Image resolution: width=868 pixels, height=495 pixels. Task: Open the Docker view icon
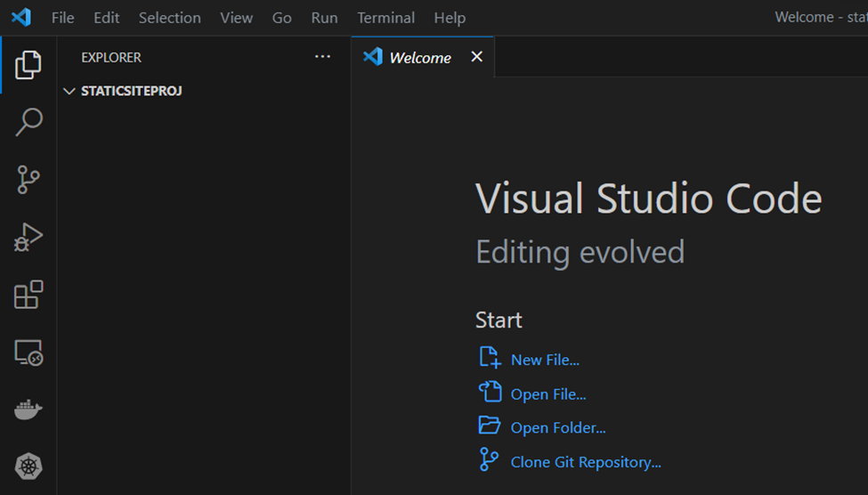pos(28,410)
